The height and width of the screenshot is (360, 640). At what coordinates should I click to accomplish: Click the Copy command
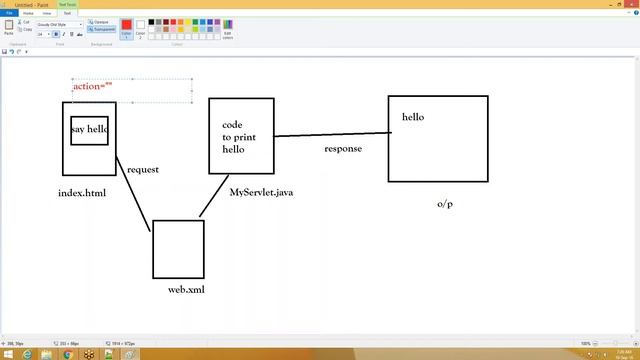(x=24, y=29)
